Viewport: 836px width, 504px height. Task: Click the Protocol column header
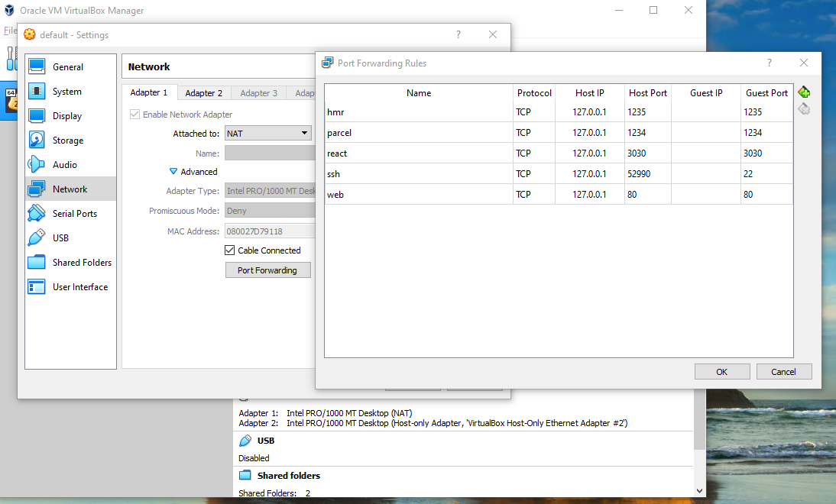(x=534, y=92)
